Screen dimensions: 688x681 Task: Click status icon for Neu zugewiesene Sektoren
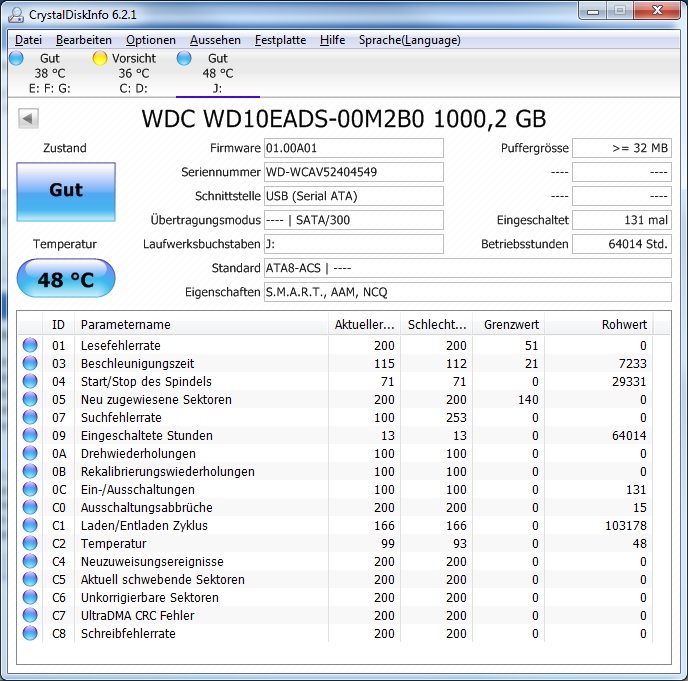pos(30,399)
